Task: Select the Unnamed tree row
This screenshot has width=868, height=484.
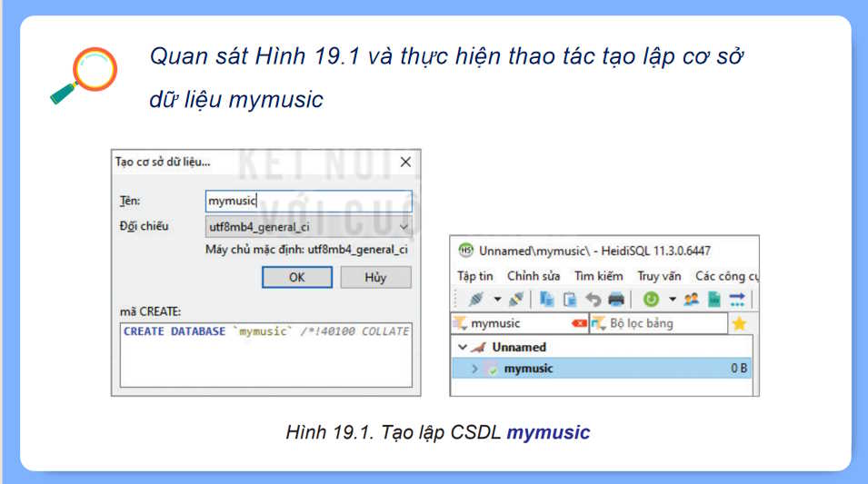Action: [603, 348]
